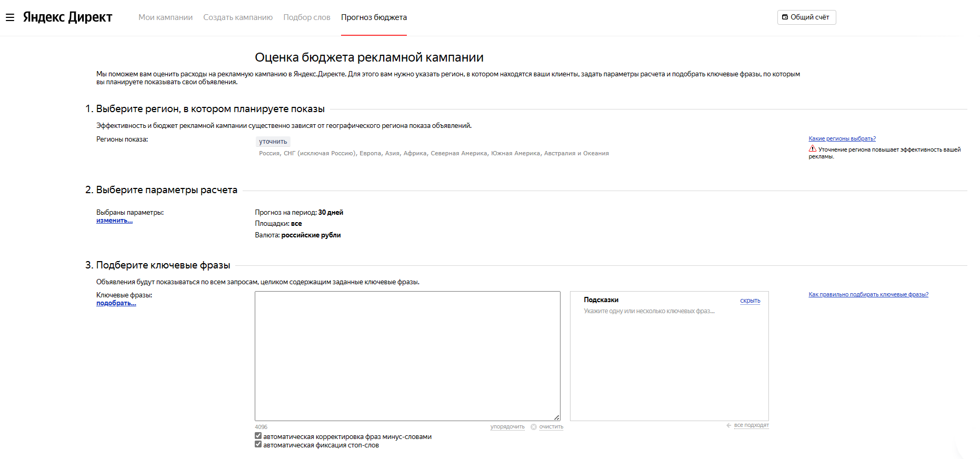Viewport: 980px width, 459px height.
Task: Click the warning triangle icon near region hint
Action: 813,149
